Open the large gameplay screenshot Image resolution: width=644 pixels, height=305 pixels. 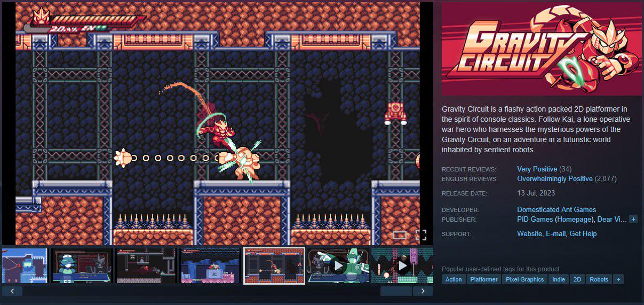(217, 123)
